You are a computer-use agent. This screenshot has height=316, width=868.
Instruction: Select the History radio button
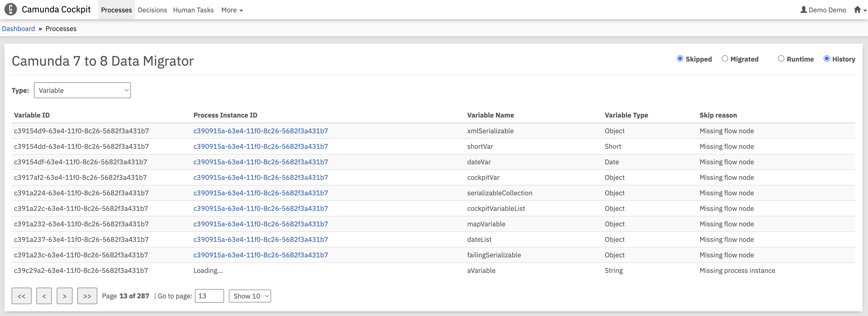[827, 59]
